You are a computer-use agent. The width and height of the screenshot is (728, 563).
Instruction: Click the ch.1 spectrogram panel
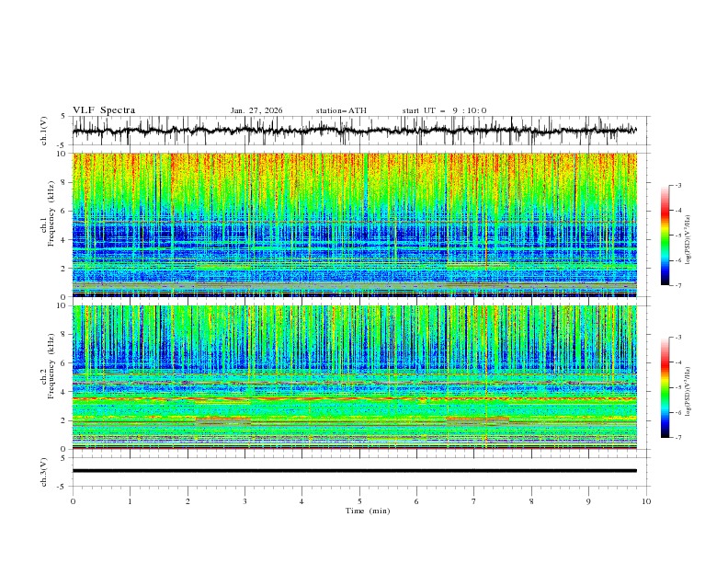pos(354,224)
